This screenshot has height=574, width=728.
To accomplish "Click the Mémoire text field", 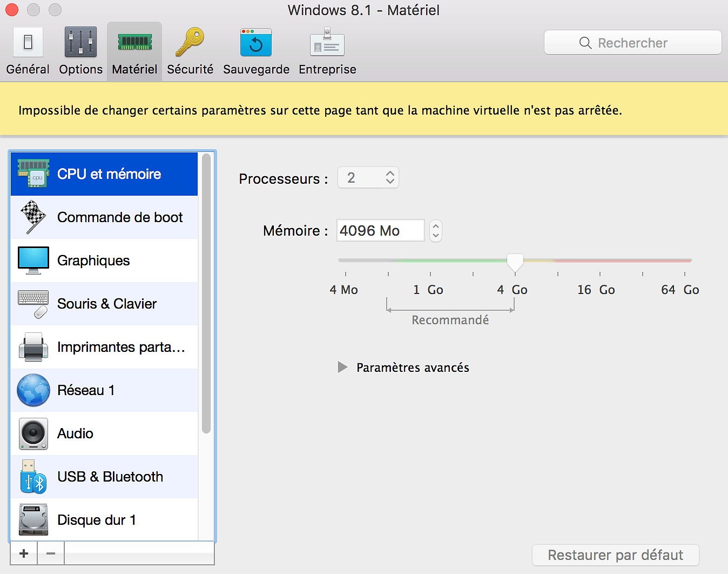I will point(380,231).
